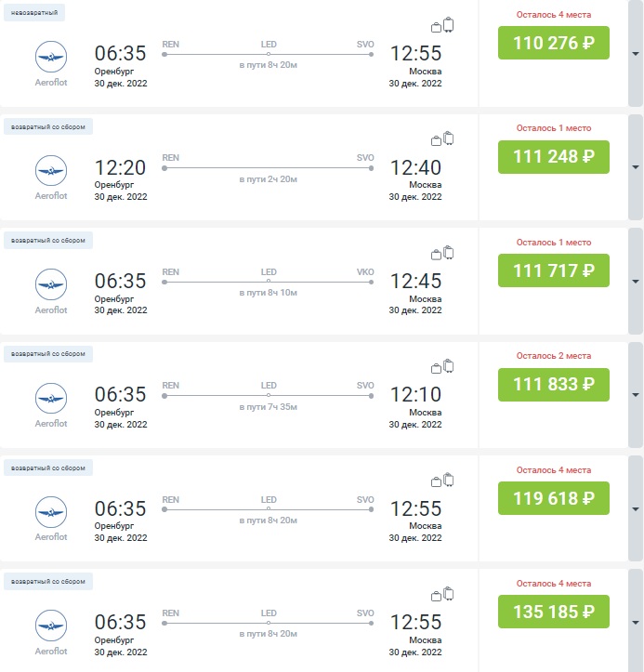Screen dimensions: 644x672
Task: Select the 110 276 ₽ fare button
Action: tap(553, 43)
